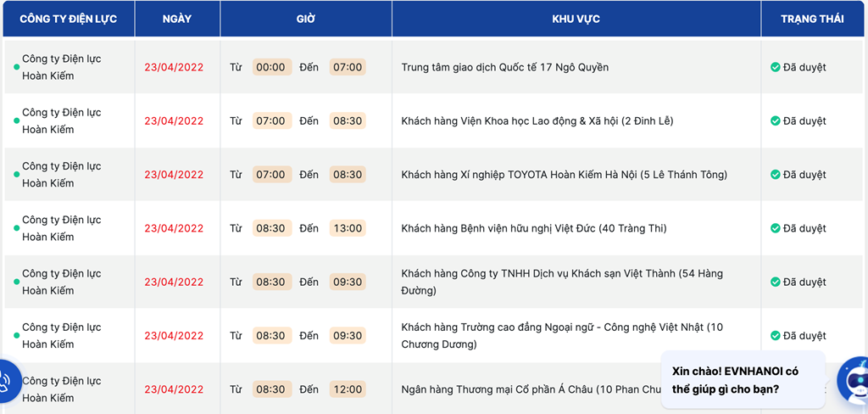The image size is (868, 414).
Task: Click approved check icon for Bệnh viện Việt Đức row
Action: (775, 228)
